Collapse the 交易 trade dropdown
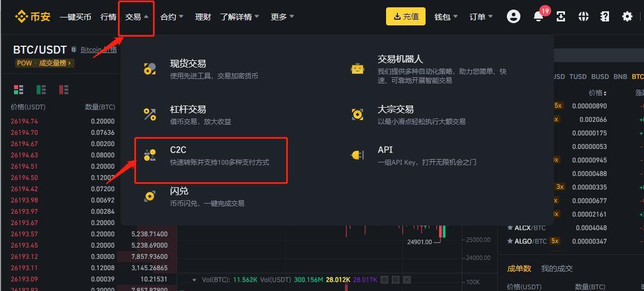The image size is (644, 291). point(137,17)
